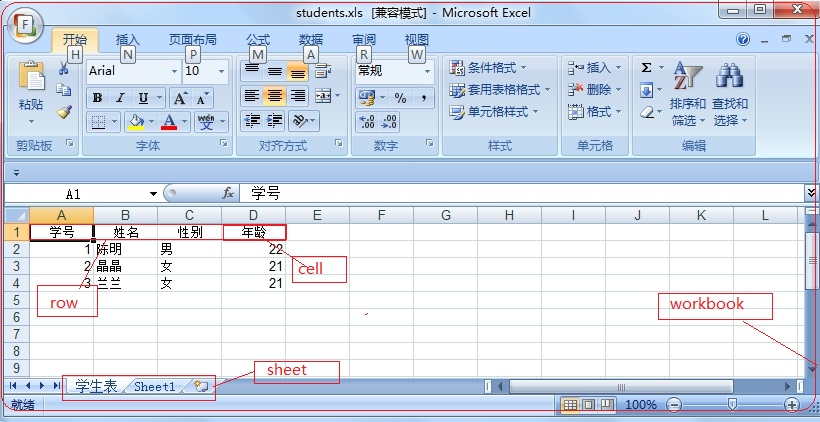This screenshot has height=422, width=820.
Task: Click the fx insert function button
Action: [228, 193]
